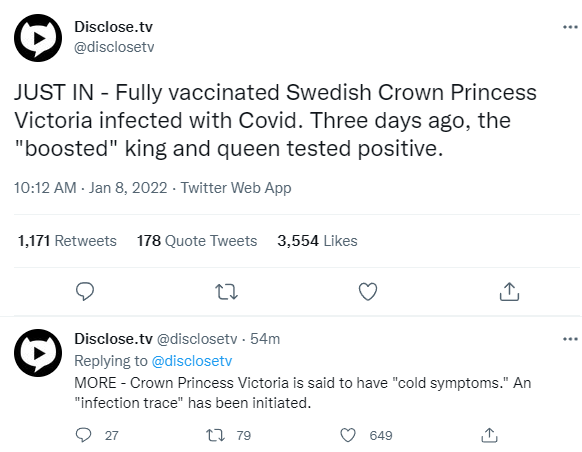Open the 54m timestamp on reply
Screen dimensions: 582x452
[x=265, y=339]
